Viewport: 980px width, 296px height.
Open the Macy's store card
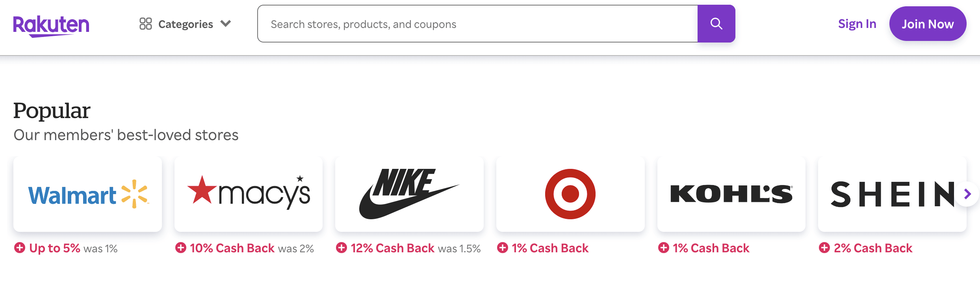click(249, 194)
